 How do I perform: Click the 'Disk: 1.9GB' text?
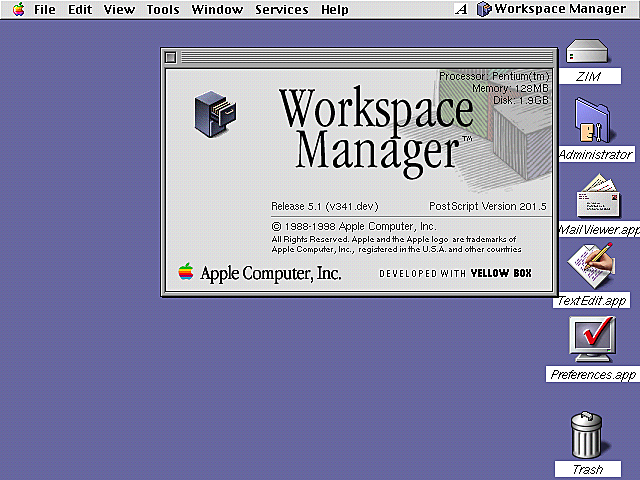click(521, 100)
